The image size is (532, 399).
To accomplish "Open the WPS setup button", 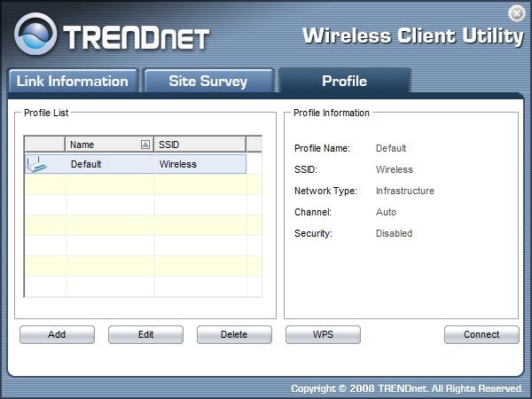I will (x=323, y=334).
